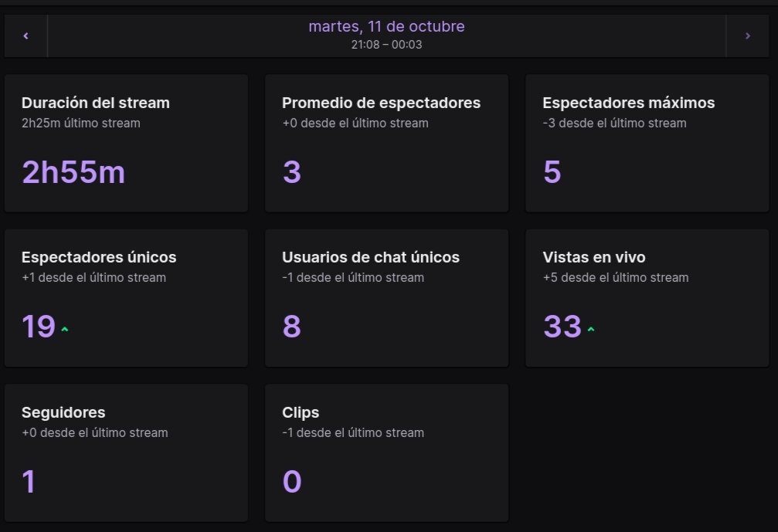The height and width of the screenshot is (532, 778).
Task: Go to previous stream with left chevron
Action: (x=25, y=36)
